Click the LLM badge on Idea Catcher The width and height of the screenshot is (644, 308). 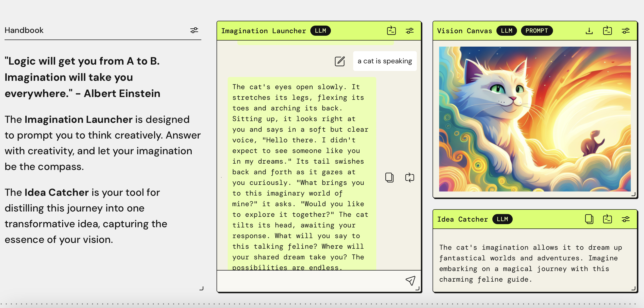click(502, 219)
